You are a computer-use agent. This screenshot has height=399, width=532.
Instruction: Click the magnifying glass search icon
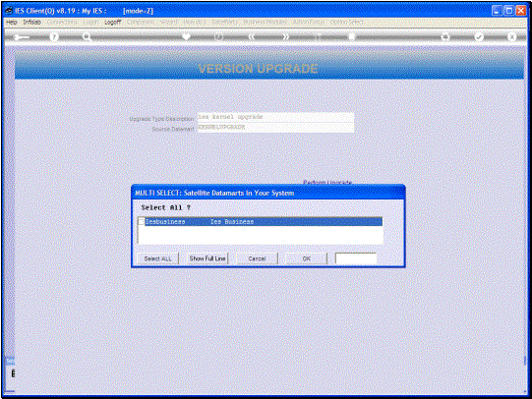click(x=87, y=37)
